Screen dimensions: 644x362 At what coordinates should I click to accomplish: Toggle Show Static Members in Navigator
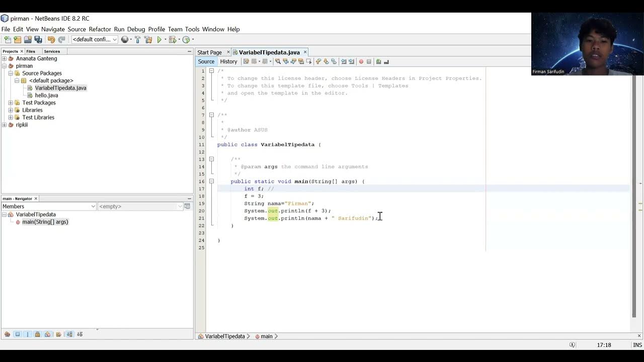[x=27, y=334]
